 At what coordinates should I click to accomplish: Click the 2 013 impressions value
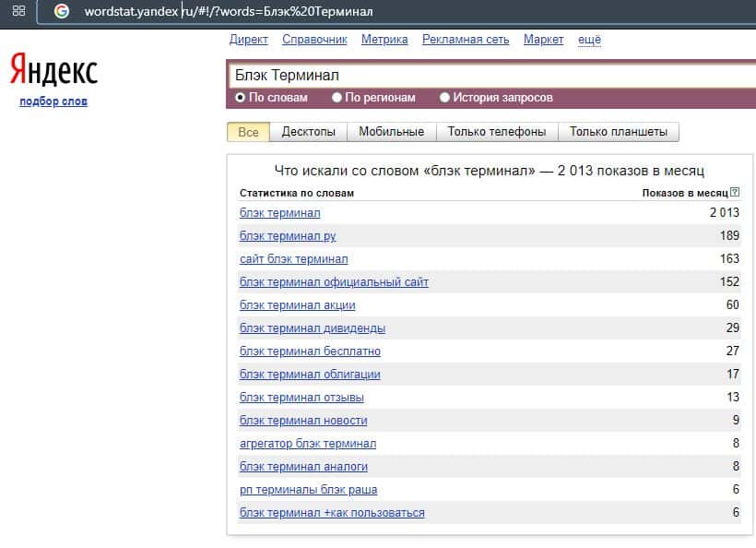pyautogui.click(x=724, y=213)
